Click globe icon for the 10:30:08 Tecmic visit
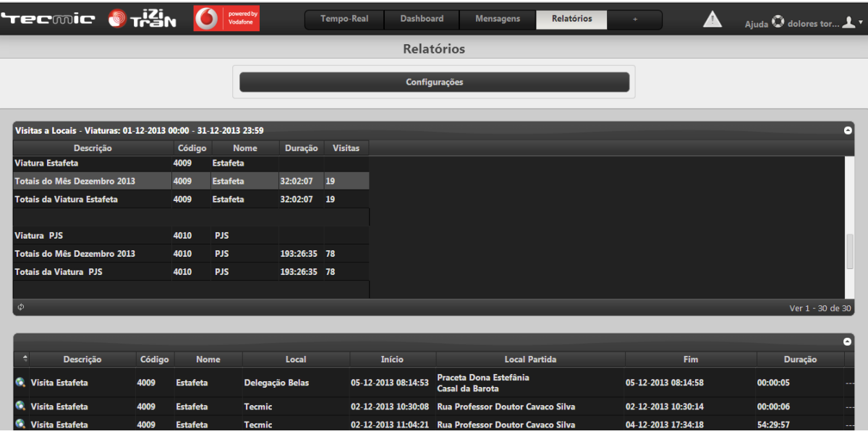 tap(20, 406)
